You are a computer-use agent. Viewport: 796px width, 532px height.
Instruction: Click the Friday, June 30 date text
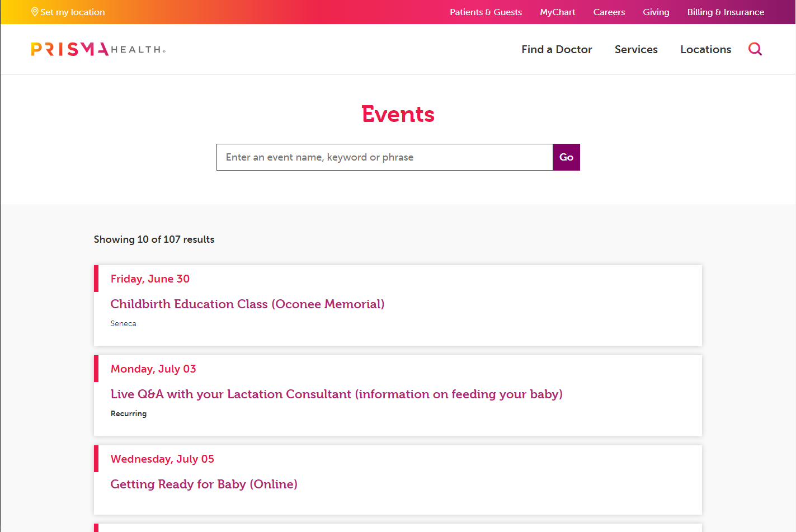coord(150,279)
